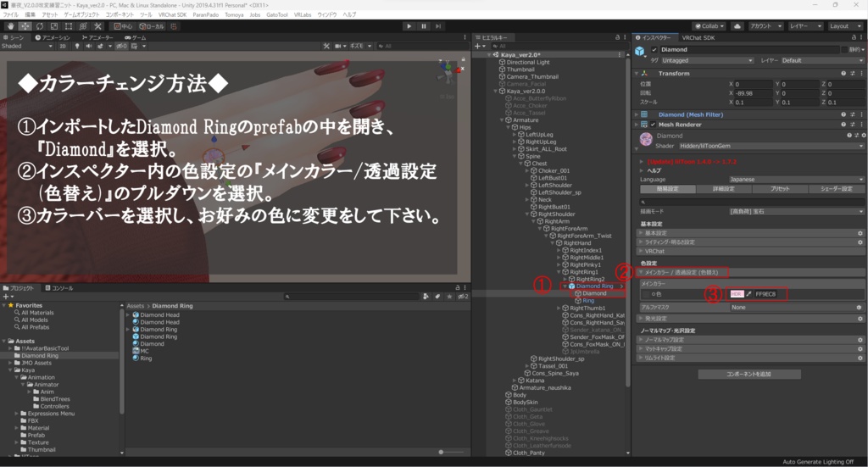This screenshot has height=467, width=868.
Task: Click the Transform help icon
Action: click(x=843, y=73)
